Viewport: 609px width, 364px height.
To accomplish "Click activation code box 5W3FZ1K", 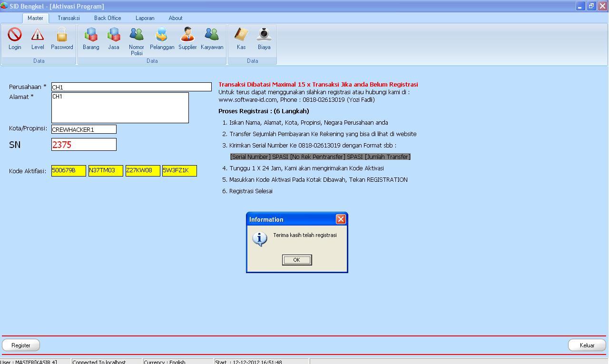I will point(179,170).
